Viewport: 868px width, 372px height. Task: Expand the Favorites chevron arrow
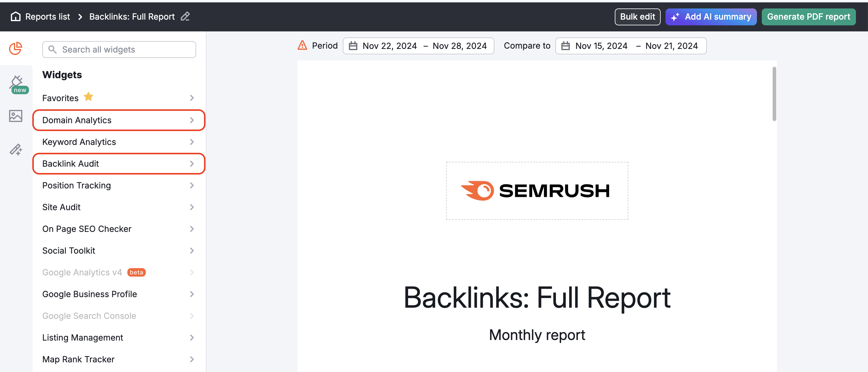point(192,98)
